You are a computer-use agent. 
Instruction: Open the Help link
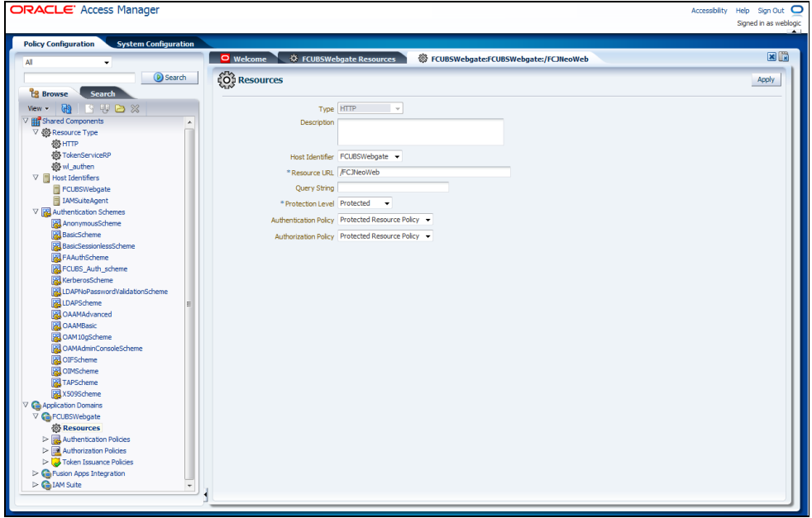[743, 11]
